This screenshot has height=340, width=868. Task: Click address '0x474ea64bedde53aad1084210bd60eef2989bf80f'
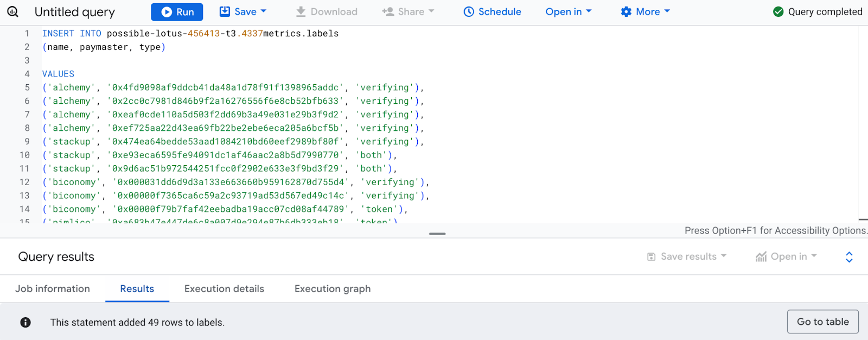tap(226, 142)
